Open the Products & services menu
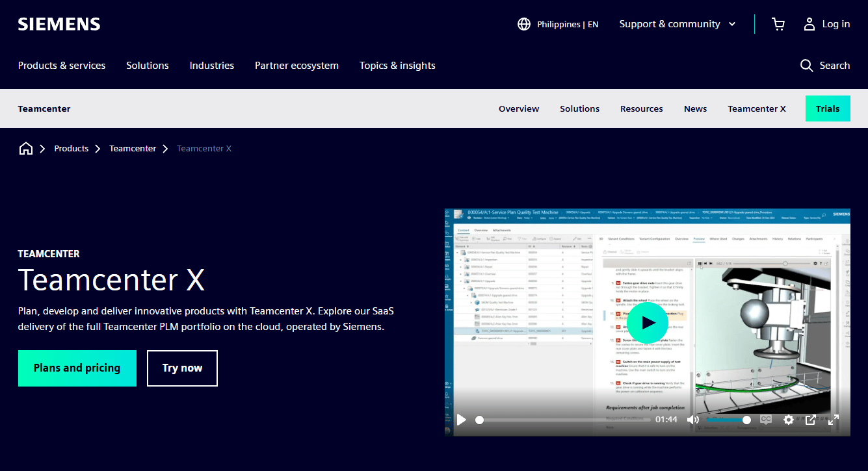Viewport: 868px width, 471px height. (x=62, y=66)
